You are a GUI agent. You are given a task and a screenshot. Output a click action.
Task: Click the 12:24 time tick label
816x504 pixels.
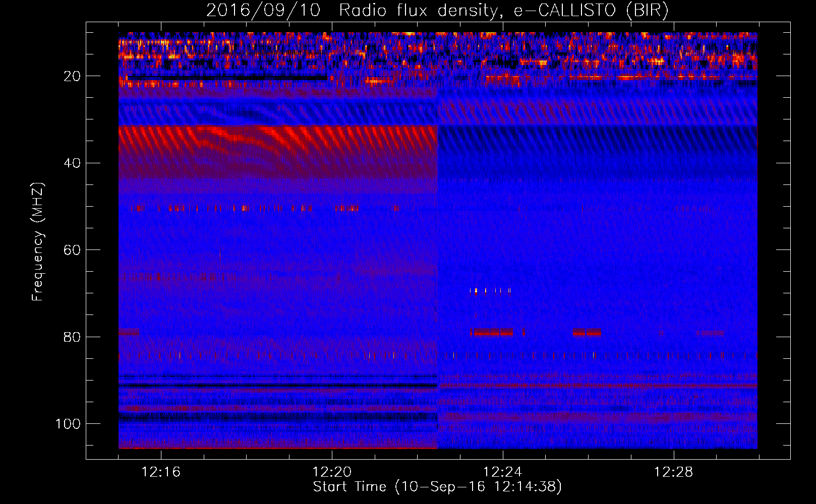(503, 472)
